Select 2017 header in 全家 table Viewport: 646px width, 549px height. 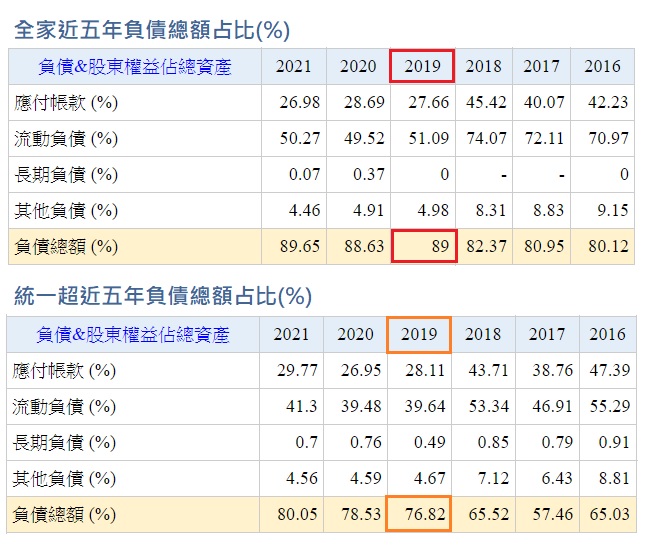[x=541, y=66]
